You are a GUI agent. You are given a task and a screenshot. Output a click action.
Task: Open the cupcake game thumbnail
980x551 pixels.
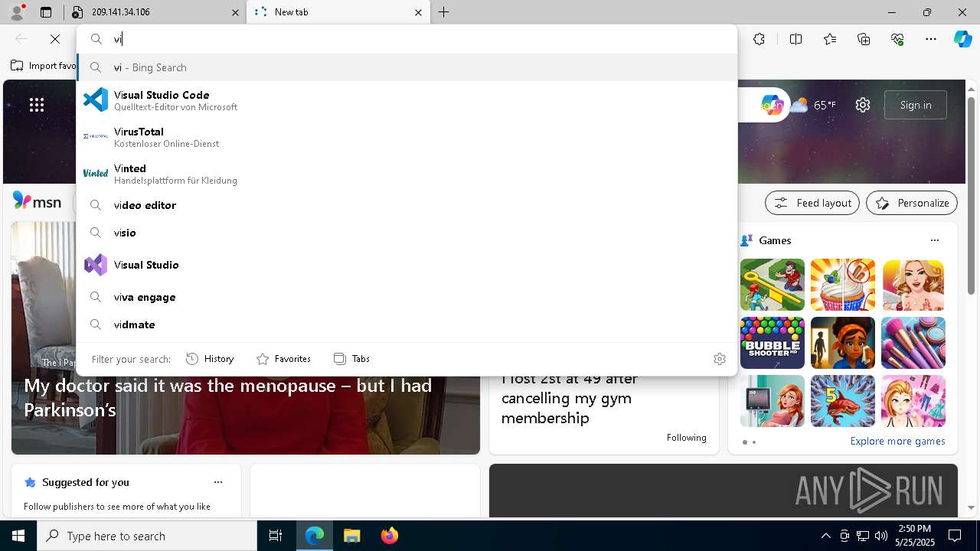pos(843,285)
